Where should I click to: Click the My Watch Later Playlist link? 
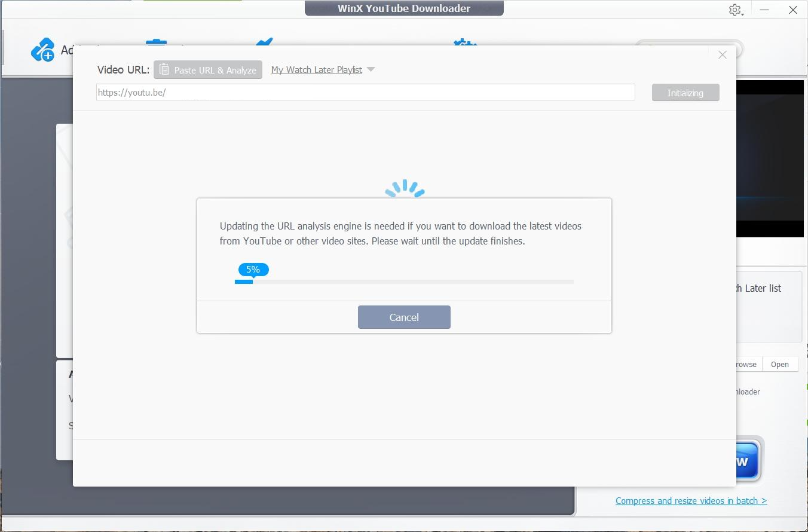click(317, 69)
